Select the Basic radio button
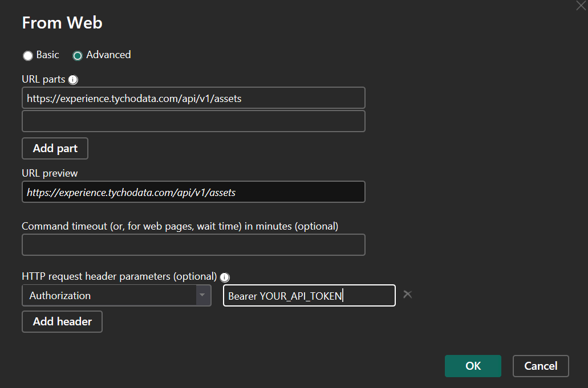Screen dimensions: 588x388 click(x=27, y=55)
